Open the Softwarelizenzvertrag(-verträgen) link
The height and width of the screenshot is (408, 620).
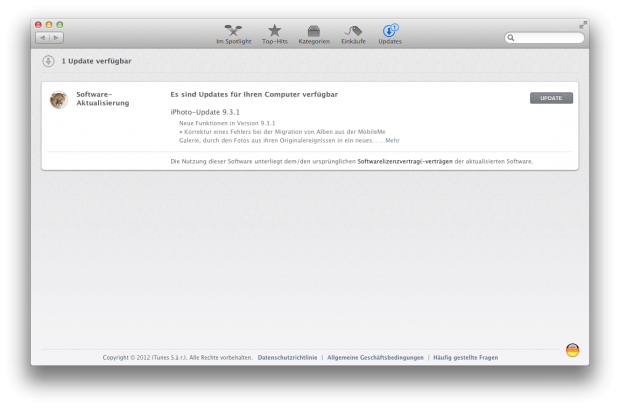(x=405, y=161)
